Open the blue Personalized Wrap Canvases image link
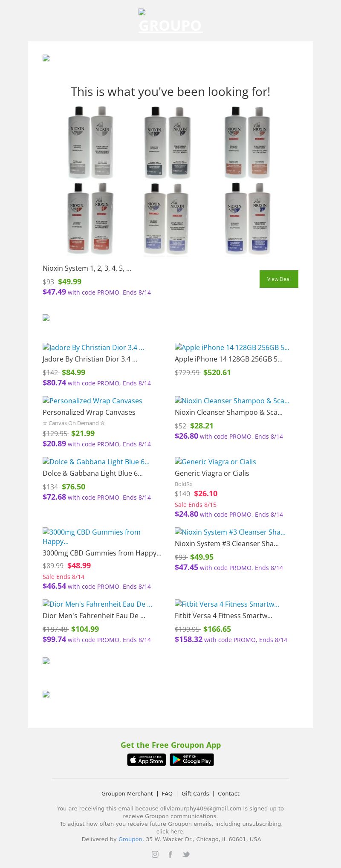Viewport: 341px width, 868px height. pos(92,401)
